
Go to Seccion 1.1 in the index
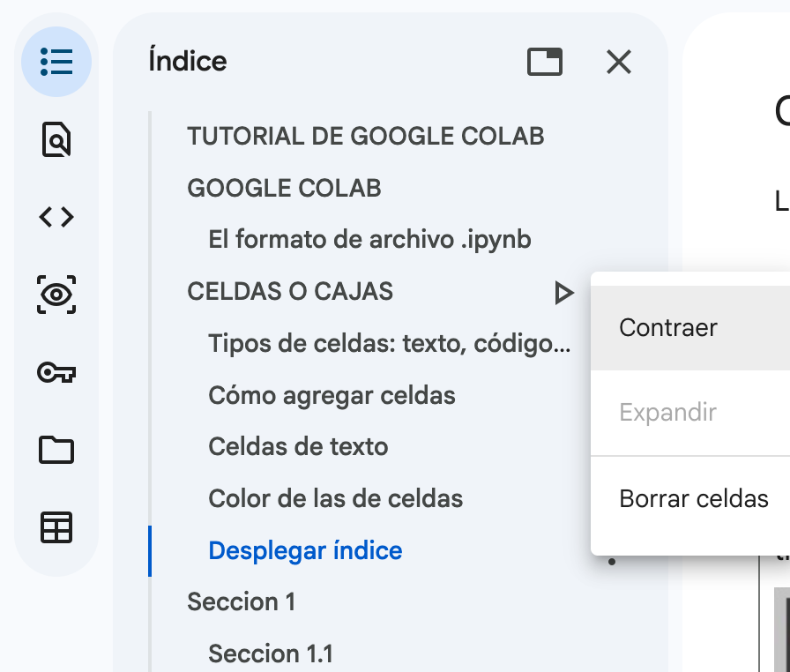coord(271,653)
